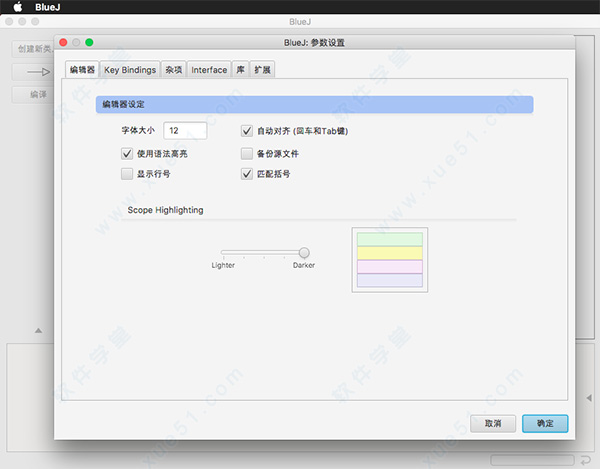Select the 扩展 tab
This screenshot has height=469, width=600.
[x=262, y=70]
